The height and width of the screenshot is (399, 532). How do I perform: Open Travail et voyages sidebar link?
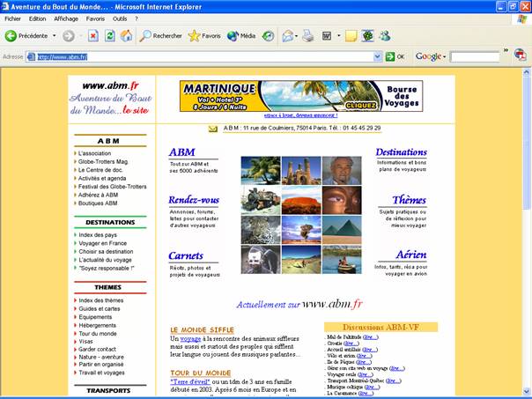tap(101, 373)
